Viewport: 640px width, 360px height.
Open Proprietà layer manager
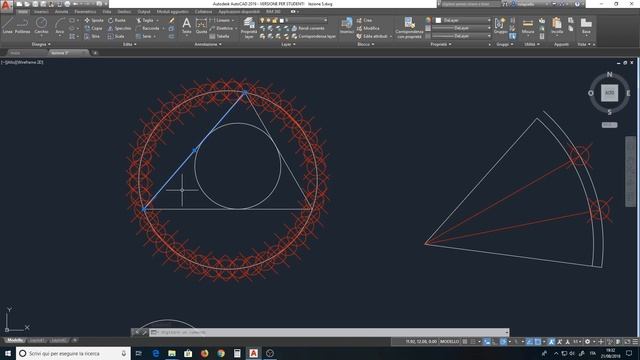pyautogui.click(x=249, y=28)
